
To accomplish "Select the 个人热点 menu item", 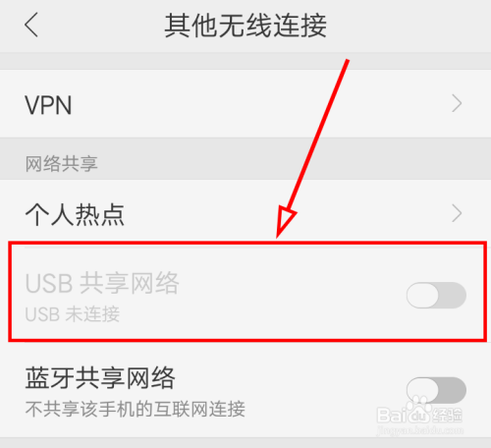I will [245, 213].
